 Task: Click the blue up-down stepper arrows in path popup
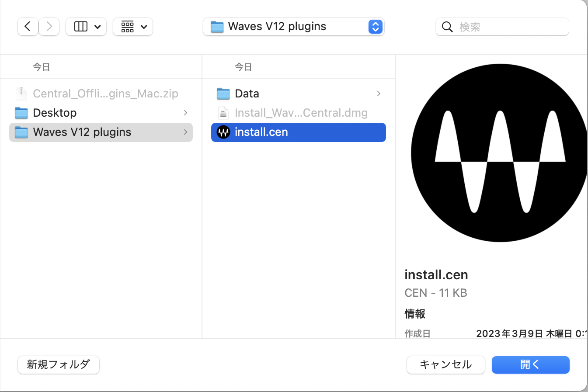[376, 27]
